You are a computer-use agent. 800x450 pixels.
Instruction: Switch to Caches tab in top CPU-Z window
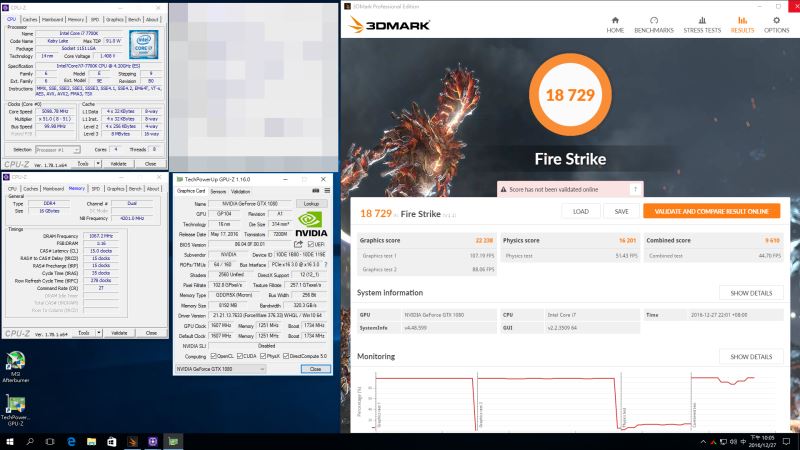click(x=30, y=19)
